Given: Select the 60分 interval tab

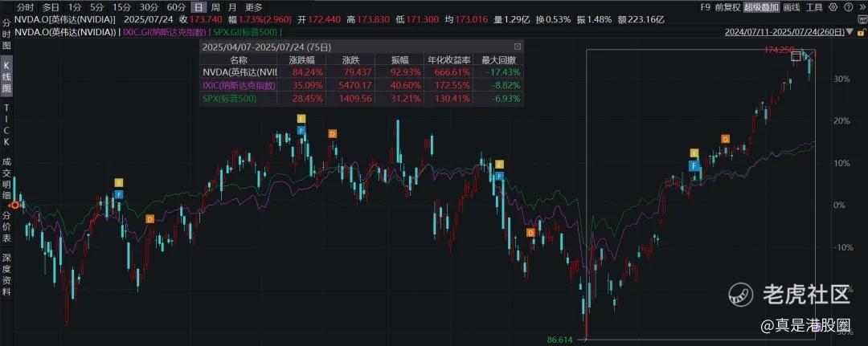Looking at the screenshot, I should (175, 7).
